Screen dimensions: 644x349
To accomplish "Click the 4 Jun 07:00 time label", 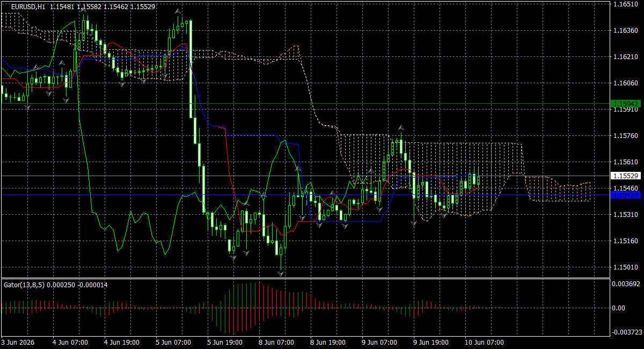I will tap(70, 342).
